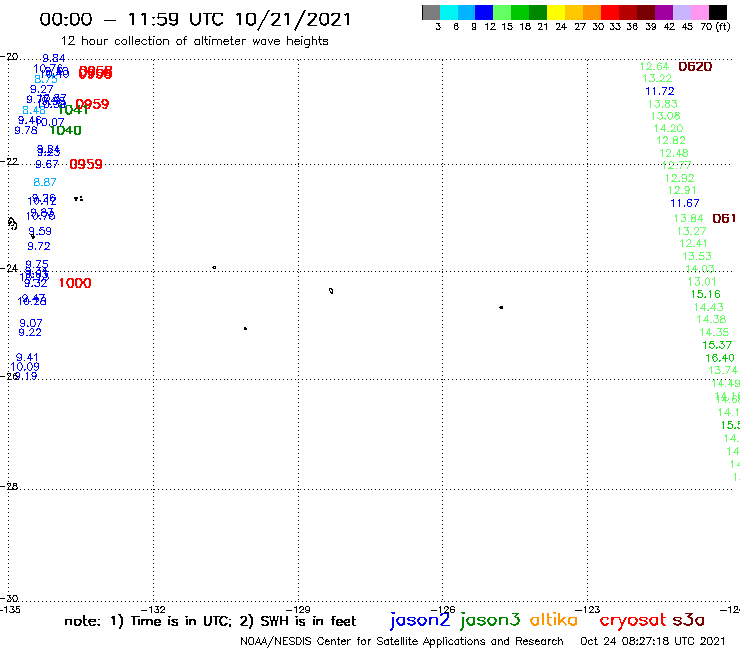The width and height of the screenshot is (740, 650).
Task: Select the yellow 24 ft legend swatch
Action: point(556,12)
